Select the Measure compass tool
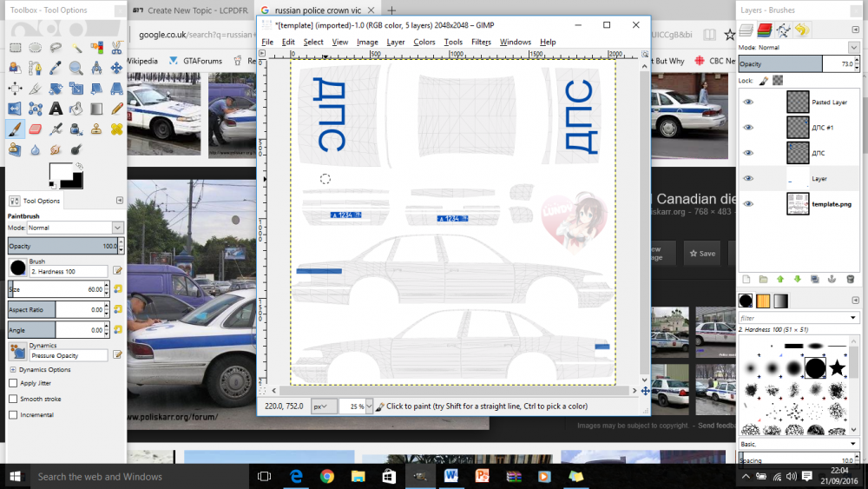 point(96,68)
